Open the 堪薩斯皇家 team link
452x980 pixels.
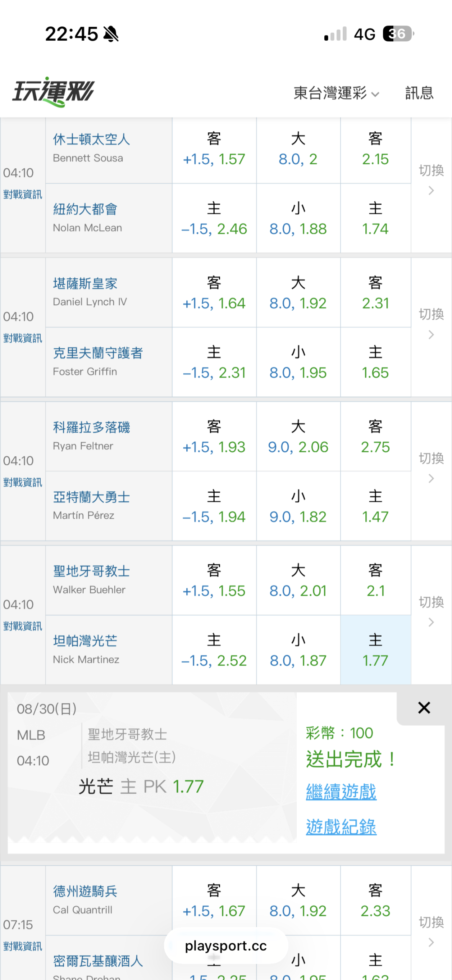tap(85, 283)
